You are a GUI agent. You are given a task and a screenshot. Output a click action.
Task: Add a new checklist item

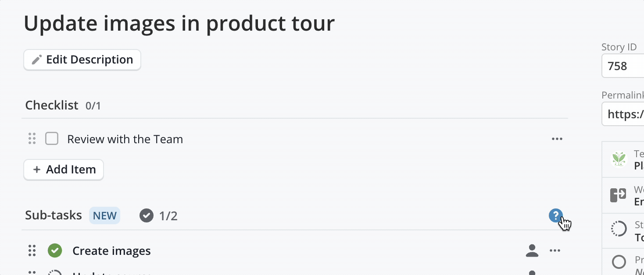64,170
